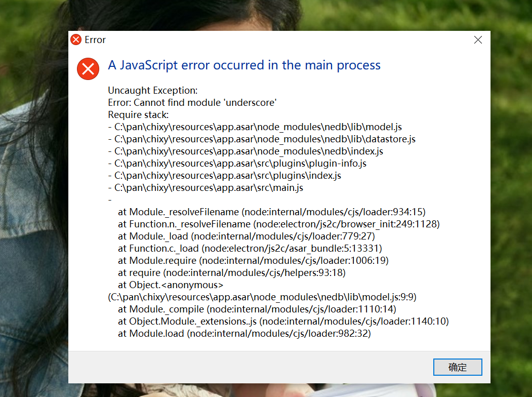Click the 'Require stack:' label
Image resolution: width=532 pixels, height=397 pixels.
pos(138,114)
